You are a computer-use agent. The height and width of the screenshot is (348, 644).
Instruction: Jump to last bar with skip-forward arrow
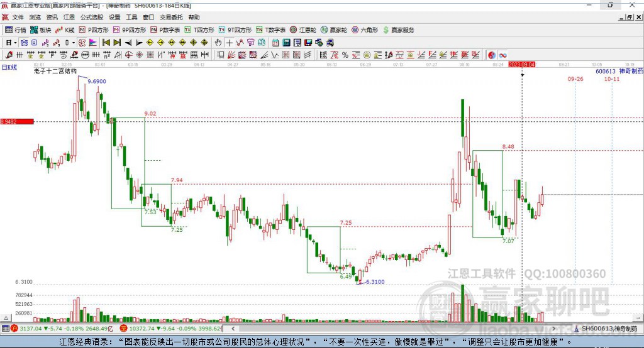pos(117,43)
